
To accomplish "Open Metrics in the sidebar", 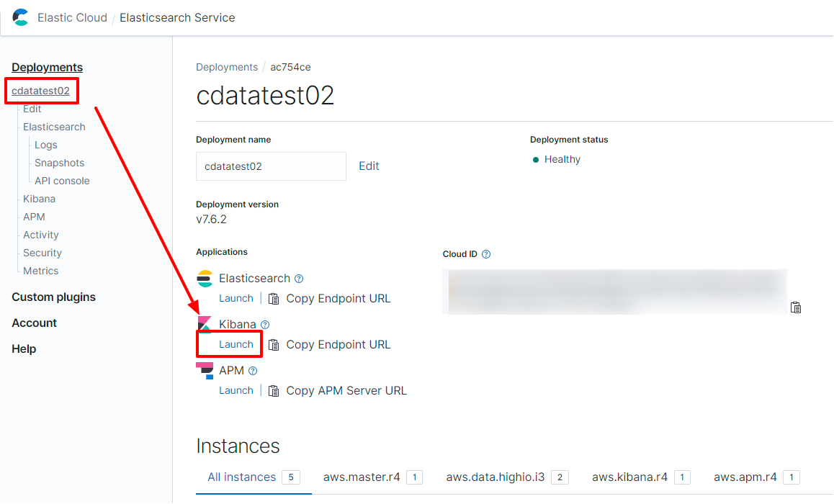I will point(41,271).
